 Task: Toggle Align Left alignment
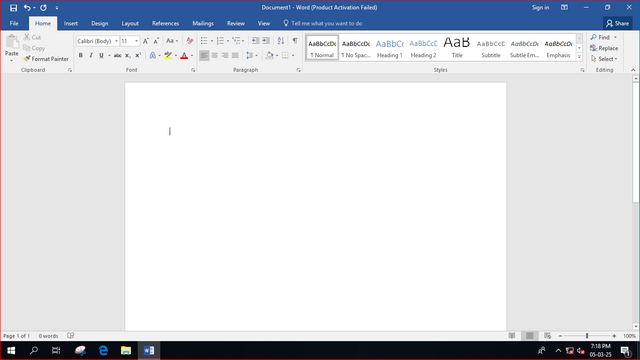[x=204, y=55]
